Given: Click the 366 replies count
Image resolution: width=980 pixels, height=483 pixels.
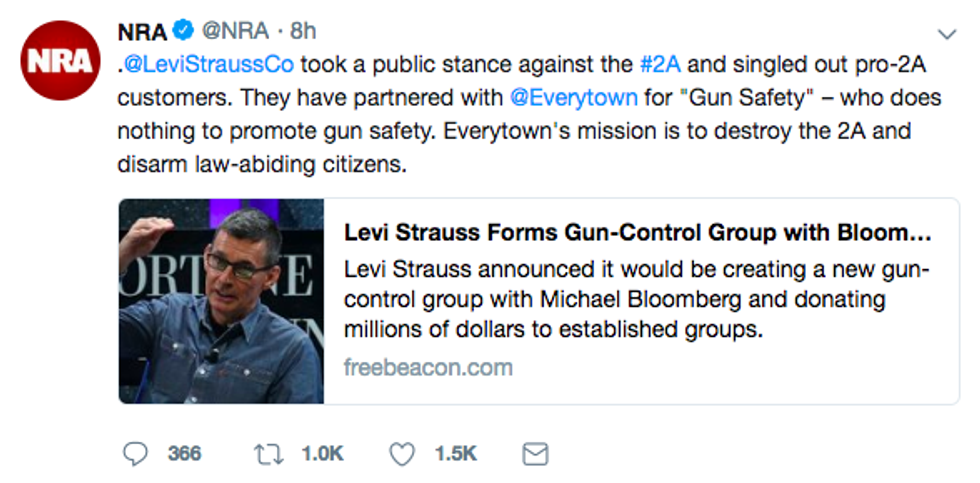Looking at the screenshot, I should point(184,454).
